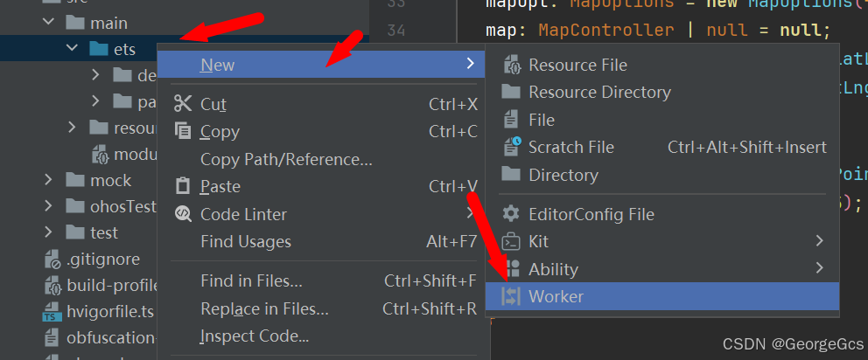Click the Code Linter icon
This screenshot has width=868, height=360.
[183, 214]
